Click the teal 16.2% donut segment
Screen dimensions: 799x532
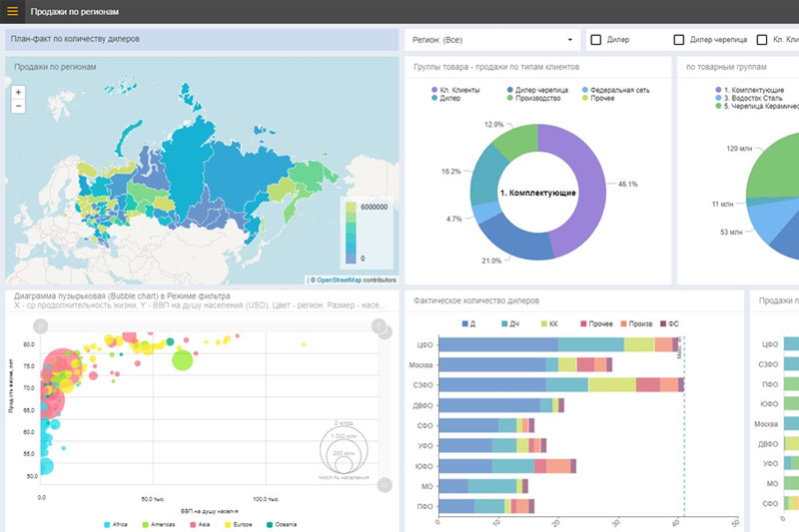coord(483,176)
